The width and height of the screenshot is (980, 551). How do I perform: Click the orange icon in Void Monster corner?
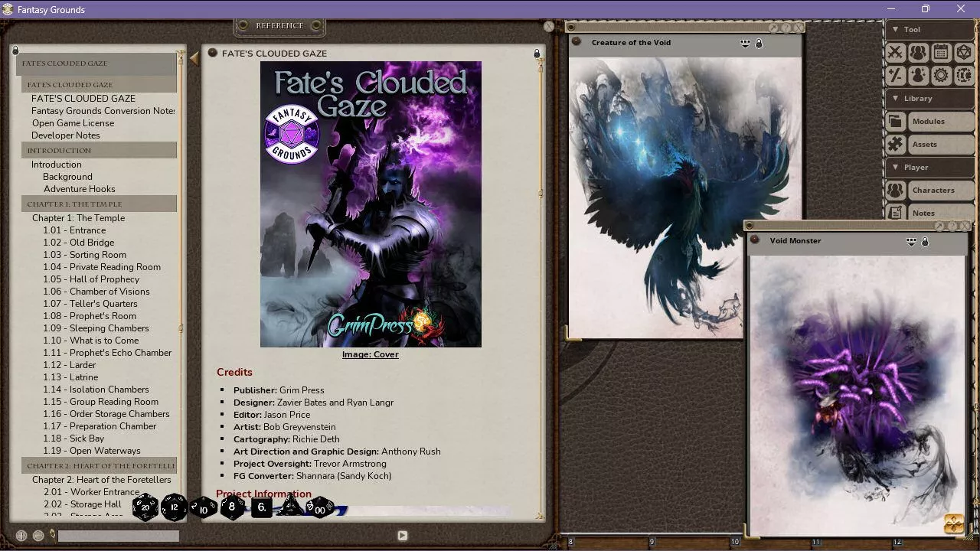[x=954, y=523]
